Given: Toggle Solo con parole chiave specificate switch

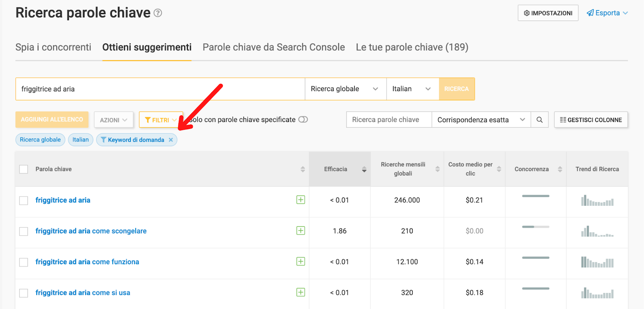Looking at the screenshot, I should tap(303, 120).
